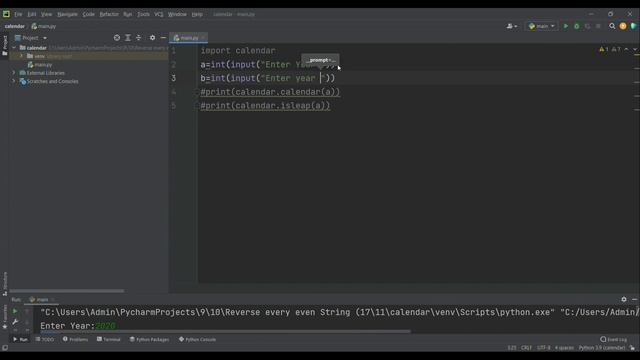Open the Run menu in menu bar
This screenshot has height=360, width=640.
(x=128, y=14)
